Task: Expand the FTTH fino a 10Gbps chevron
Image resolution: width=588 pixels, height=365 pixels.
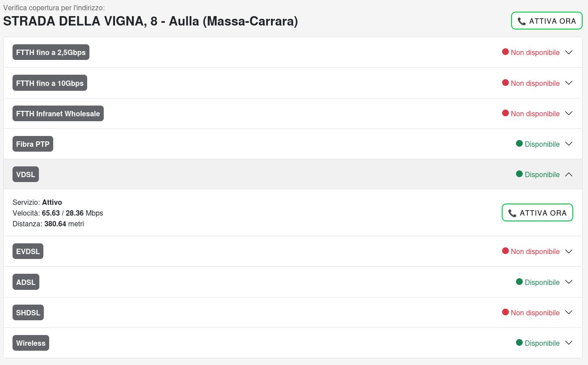Action: [569, 83]
